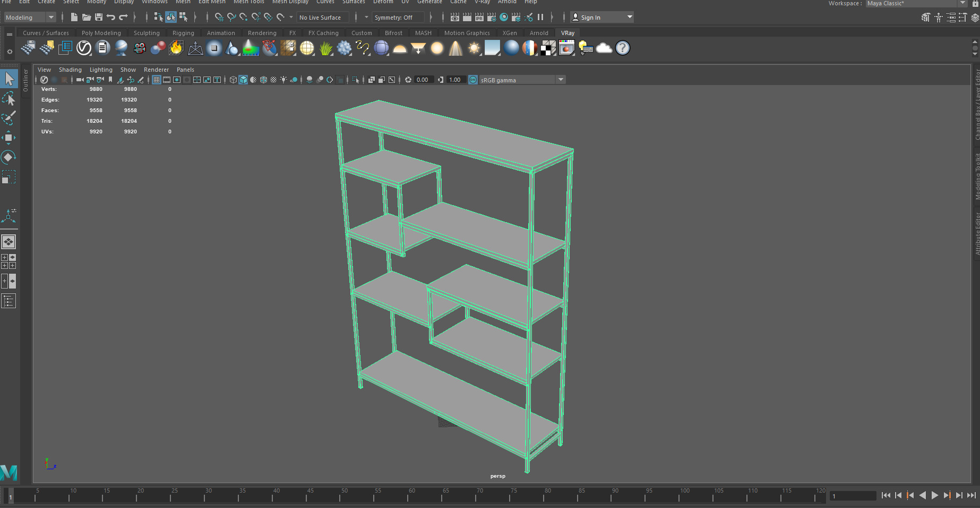Click the V-Ray help question mark icon
This screenshot has height=508, width=980.
pyautogui.click(x=623, y=48)
